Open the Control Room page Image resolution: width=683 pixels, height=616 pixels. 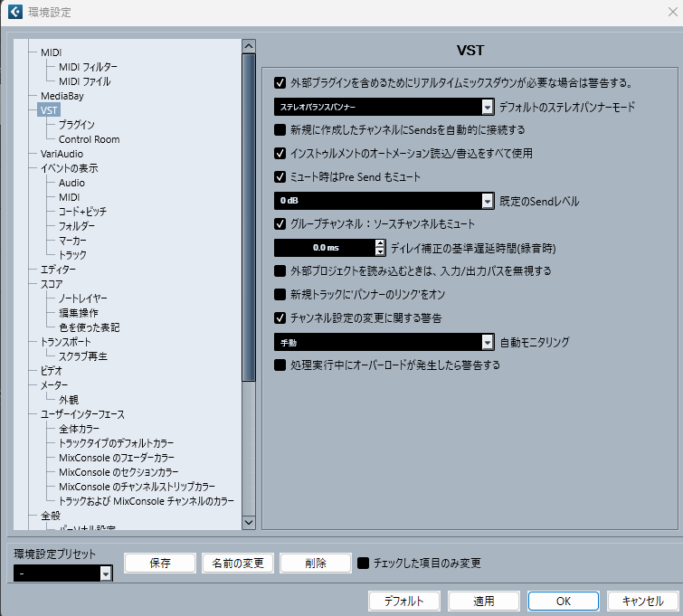[x=90, y=139]
